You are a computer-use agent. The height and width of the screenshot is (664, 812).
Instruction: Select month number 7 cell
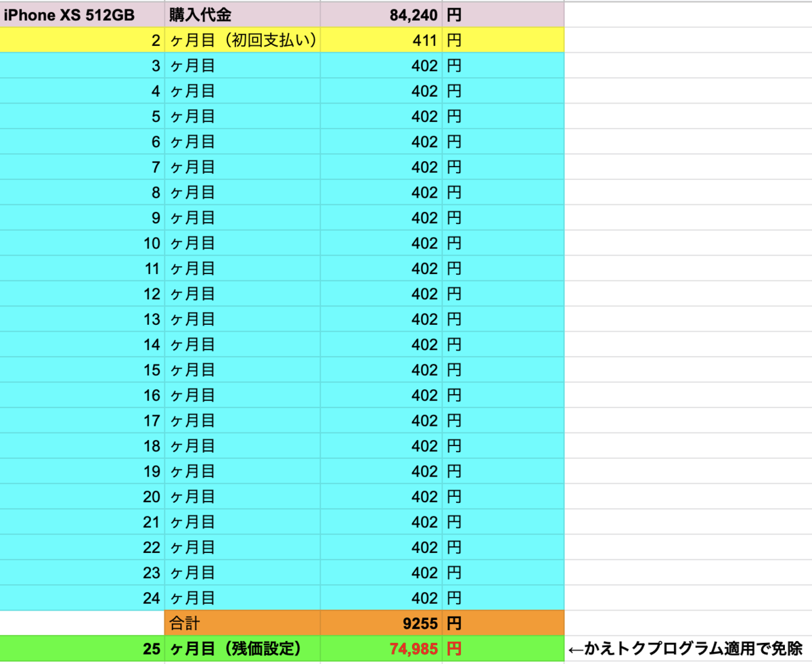(x=82, y=167)
